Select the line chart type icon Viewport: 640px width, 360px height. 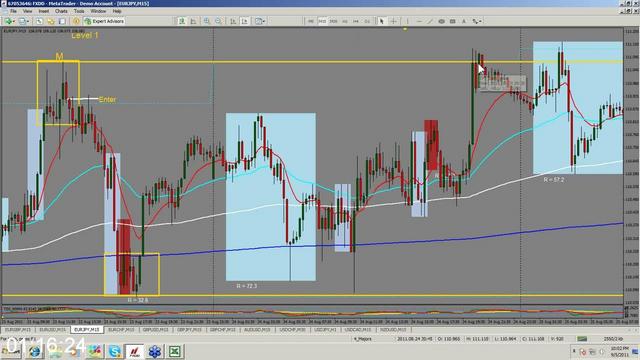pyautogui.click(x=193, y=21)
